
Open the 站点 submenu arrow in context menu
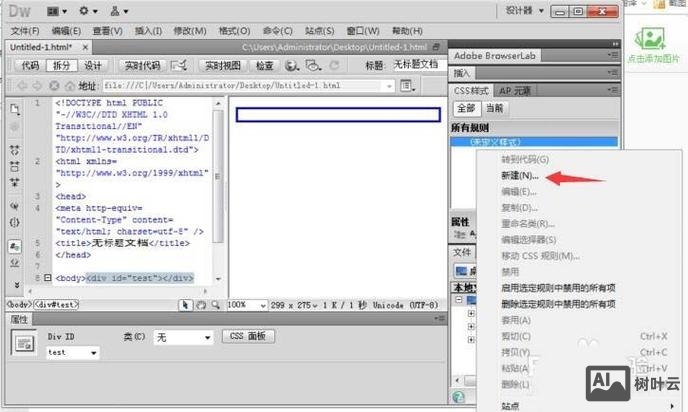pos(672,406)
